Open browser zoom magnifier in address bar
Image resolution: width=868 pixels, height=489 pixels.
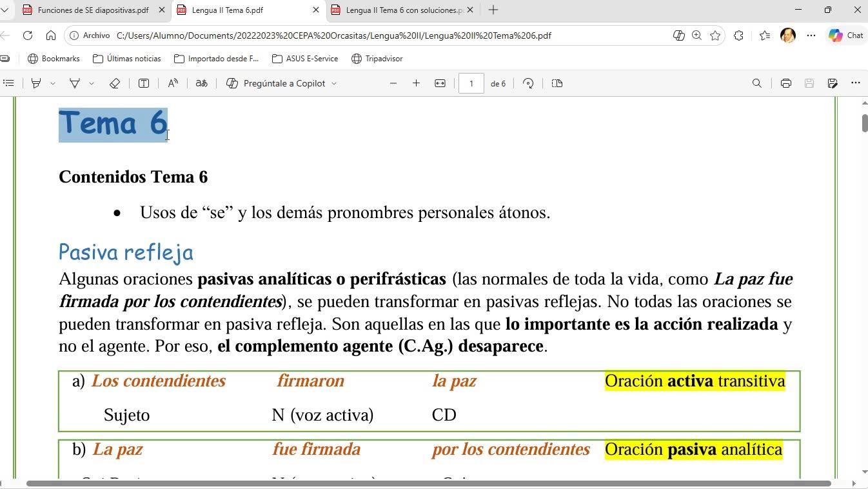click(x=696, y=35)
